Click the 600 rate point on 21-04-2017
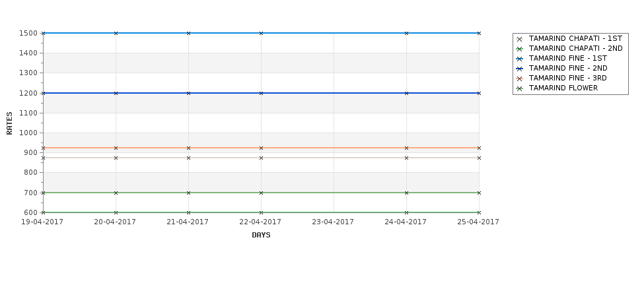This screenshot has width=644, height=283. click(x=188, y=212)
